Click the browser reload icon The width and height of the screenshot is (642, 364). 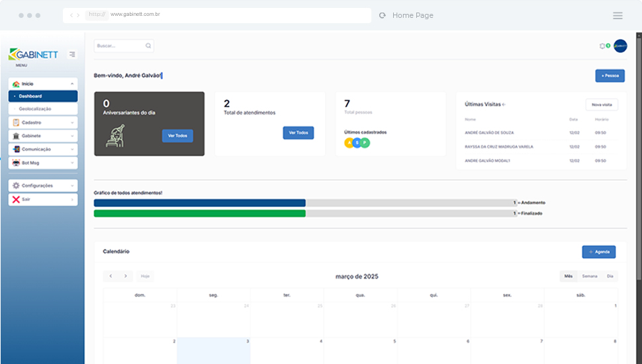pos(382,15)
